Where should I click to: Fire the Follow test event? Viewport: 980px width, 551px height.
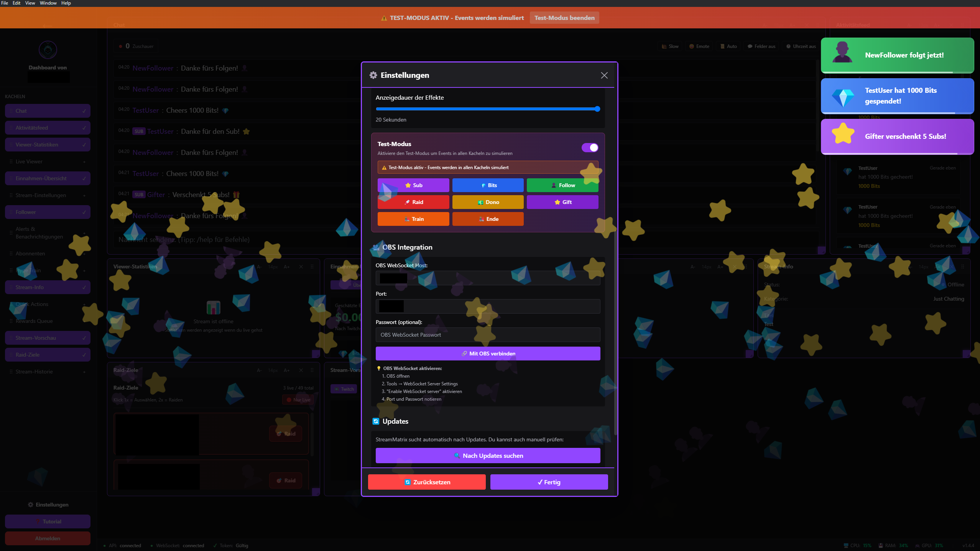(562, 185)
